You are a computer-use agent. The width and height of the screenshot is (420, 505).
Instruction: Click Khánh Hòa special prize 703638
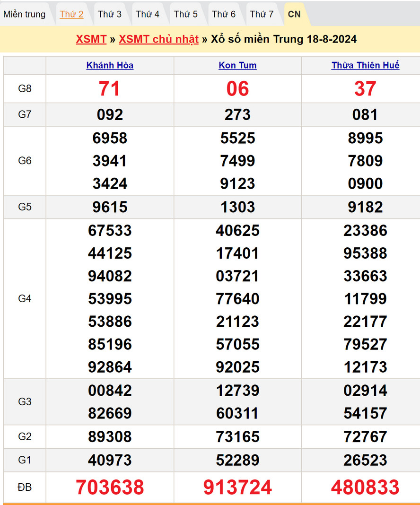coord(110,487)
